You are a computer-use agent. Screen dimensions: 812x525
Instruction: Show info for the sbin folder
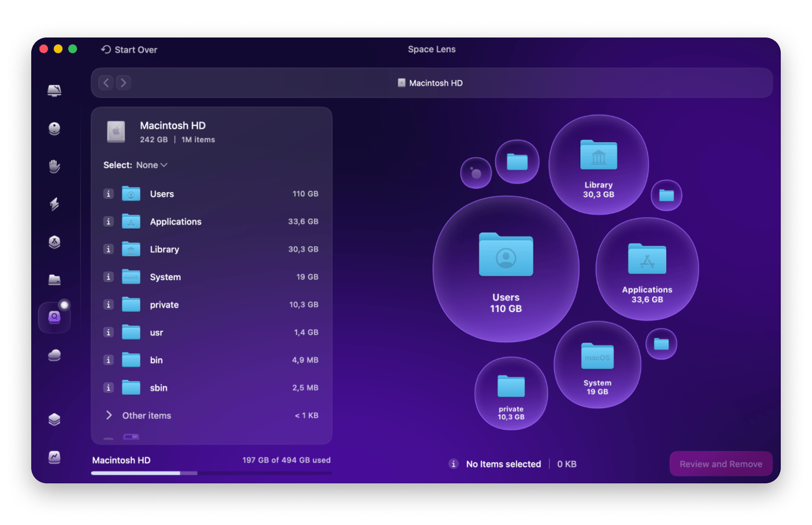click(108, 387)
